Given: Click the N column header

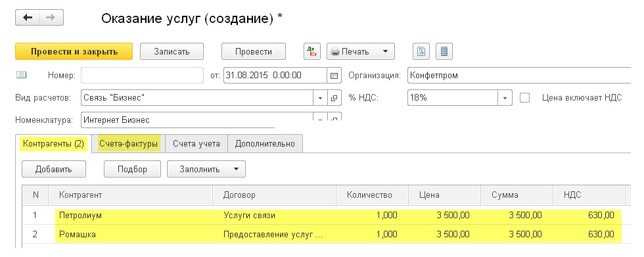Looking at the screenshot, I should tap(35, 195).
